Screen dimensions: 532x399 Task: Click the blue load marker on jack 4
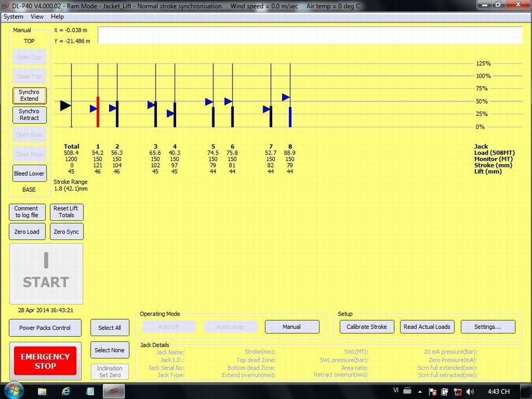click(170, 114)
